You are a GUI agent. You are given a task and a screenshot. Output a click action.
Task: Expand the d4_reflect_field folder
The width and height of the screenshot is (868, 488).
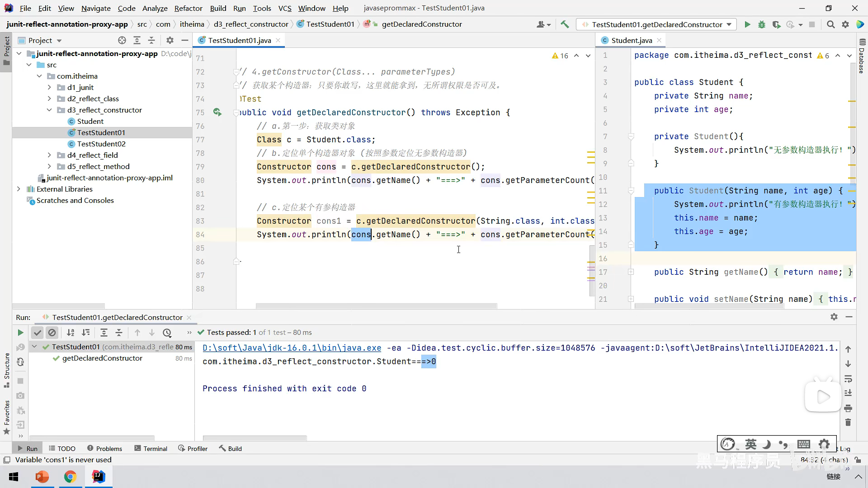tap(49, 155)
